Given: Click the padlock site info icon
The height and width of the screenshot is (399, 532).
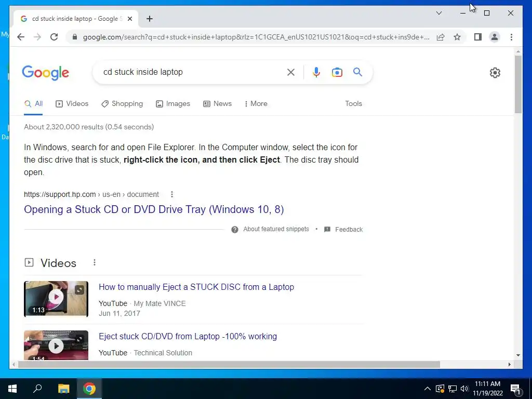Looking at the screenshot, I should (x=75, y=37).
